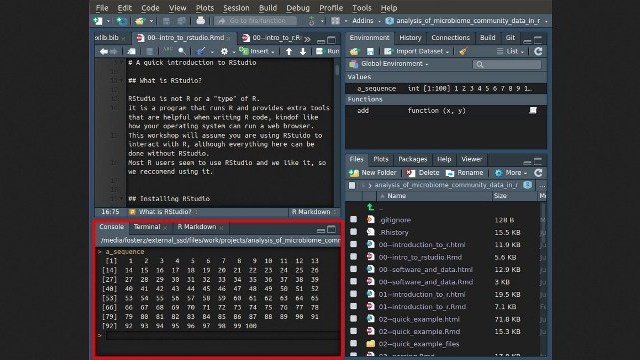Open the More dropdown in Files pane
Image resolution: width=640 pixels, height=360 pixels.
pyautogui.click(x=510, y=173)
